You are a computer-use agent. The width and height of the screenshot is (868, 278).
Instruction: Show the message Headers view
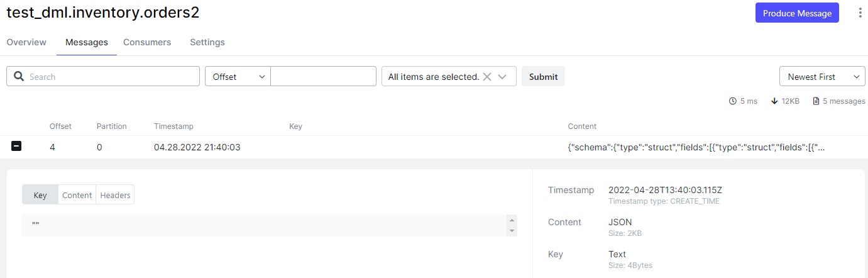115,195
